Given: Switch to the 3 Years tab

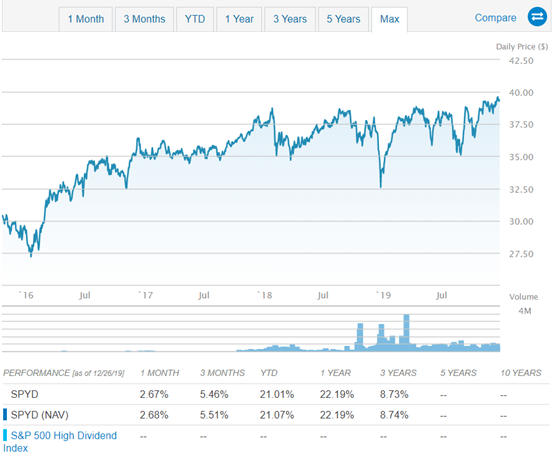Looking at the screenshot, I should click(x=290, y=19).
